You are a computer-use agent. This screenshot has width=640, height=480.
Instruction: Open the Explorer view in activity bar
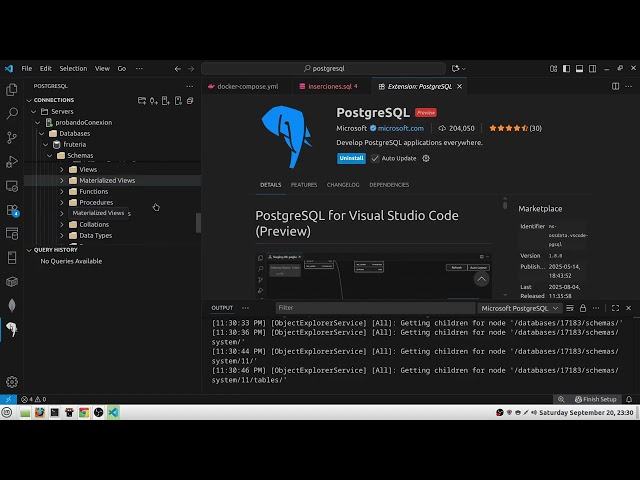coord(12,89)
